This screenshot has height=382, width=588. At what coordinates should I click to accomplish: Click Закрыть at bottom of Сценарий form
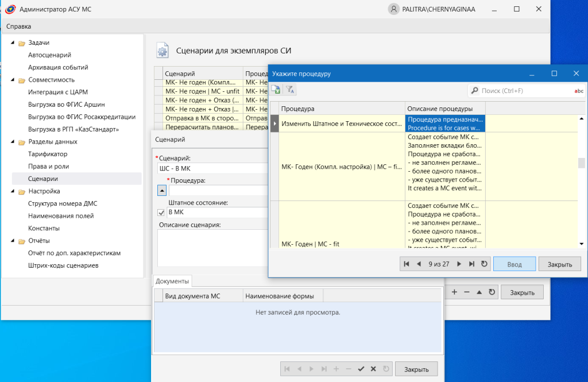[x=416, y=369]
